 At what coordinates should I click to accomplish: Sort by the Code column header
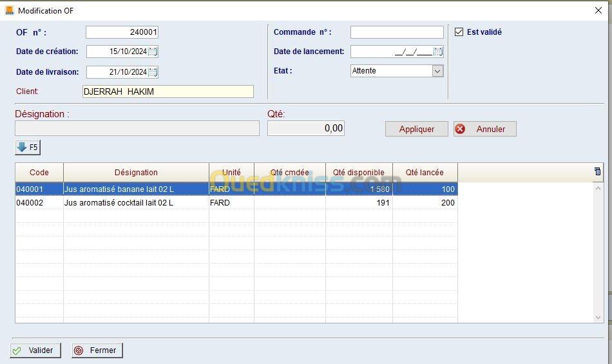[x=39, y=173]
